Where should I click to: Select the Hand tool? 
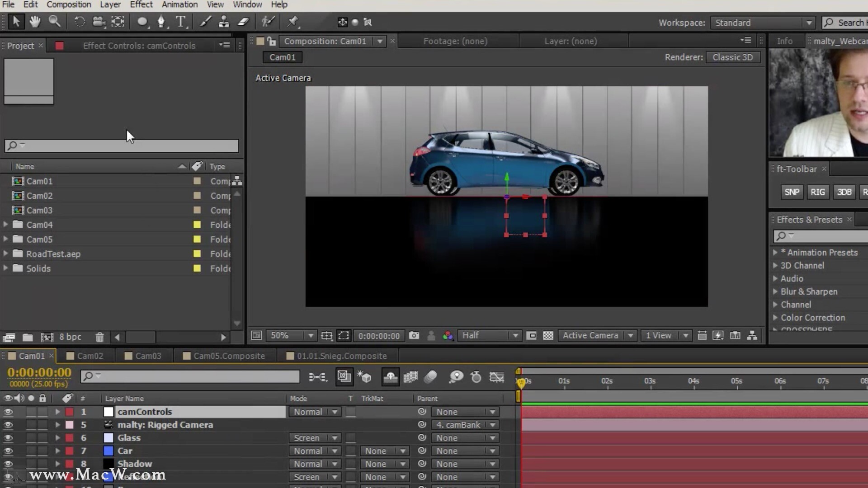pyautogui.click(x=35, y=22)
